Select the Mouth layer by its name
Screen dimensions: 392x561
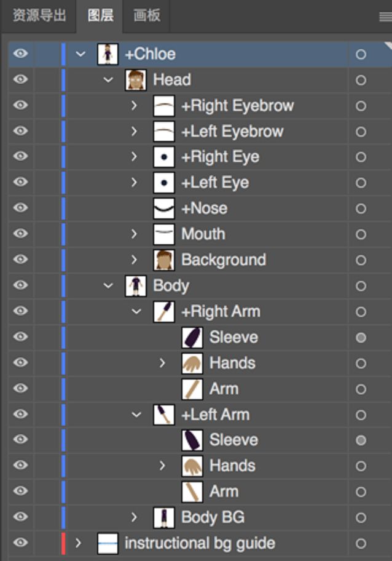[203, 234]
